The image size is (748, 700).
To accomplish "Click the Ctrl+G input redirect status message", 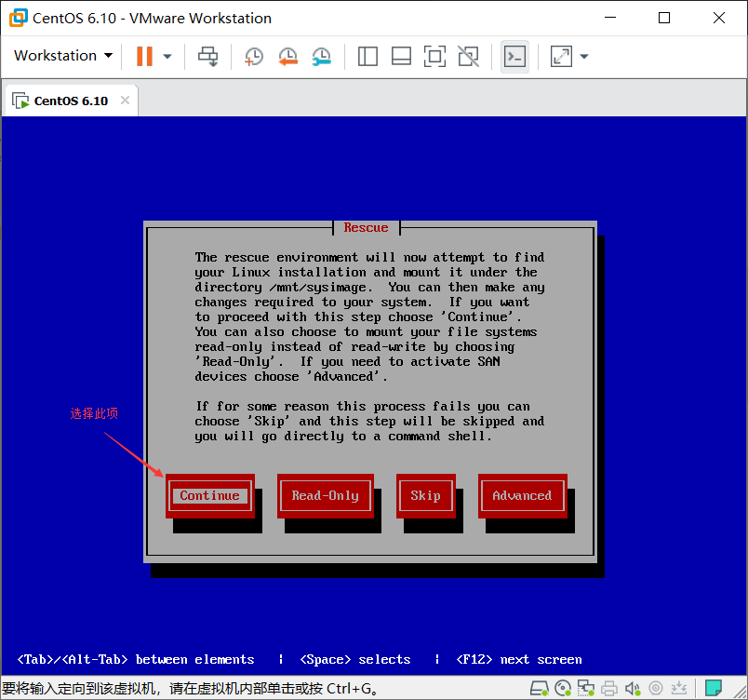I will [191, 689].
